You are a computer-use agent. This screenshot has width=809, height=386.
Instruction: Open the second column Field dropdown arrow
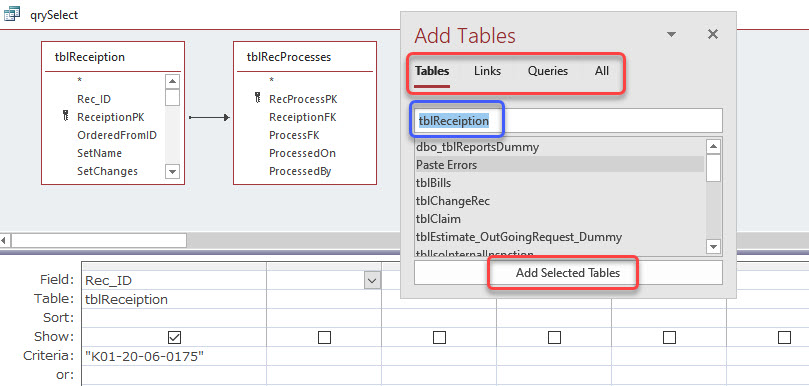coord(371,281)
